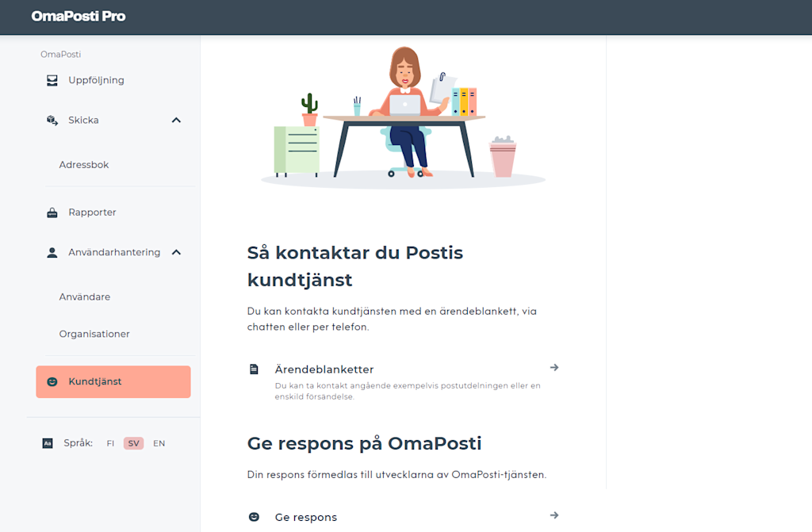Open Adressbok under Skicka
This screenshot has height=532, width=812.
tap(84, 165)
